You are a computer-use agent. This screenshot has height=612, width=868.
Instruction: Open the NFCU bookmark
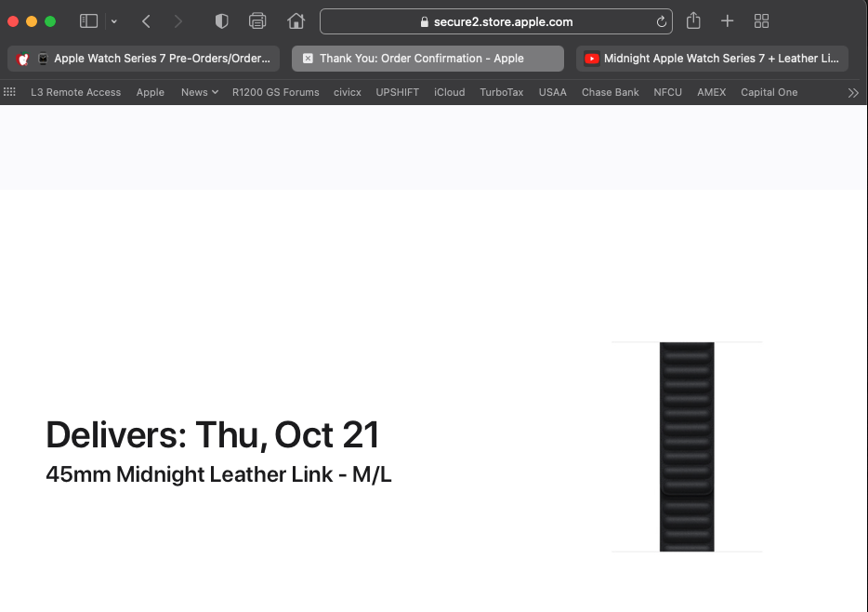(667, 92)
